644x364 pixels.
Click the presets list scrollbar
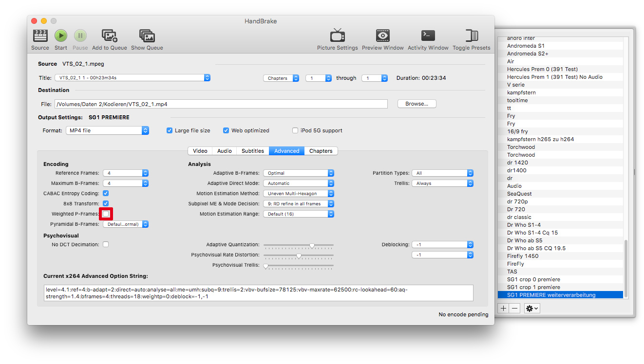coord(626,269)
